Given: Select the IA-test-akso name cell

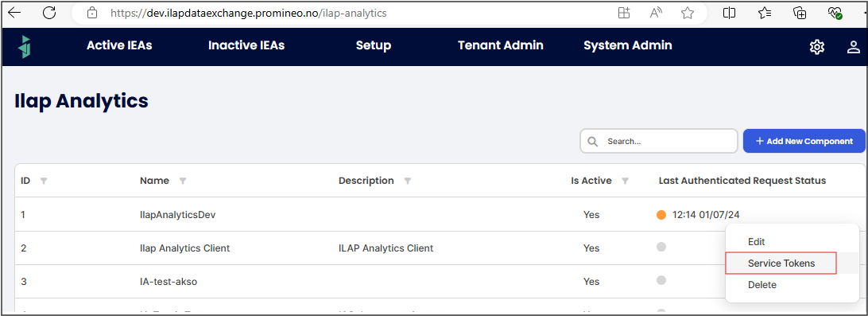Looking at the screenshot, I should point(169,281).
